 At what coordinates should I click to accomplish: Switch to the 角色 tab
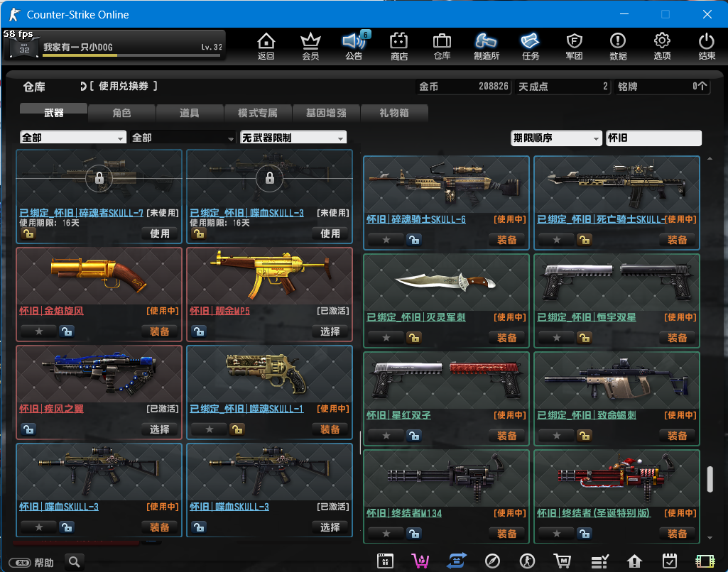pyautogui.click(x=121, y=112)
